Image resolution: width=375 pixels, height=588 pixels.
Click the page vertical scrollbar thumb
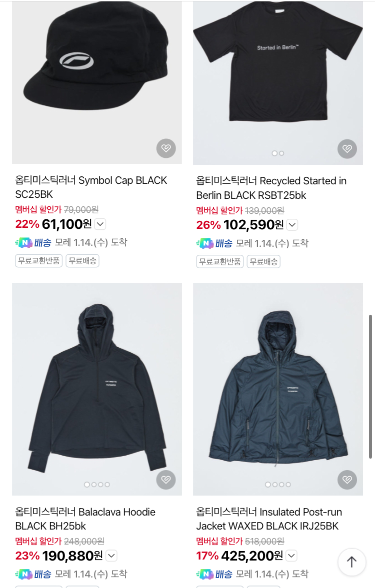(370, 386)
